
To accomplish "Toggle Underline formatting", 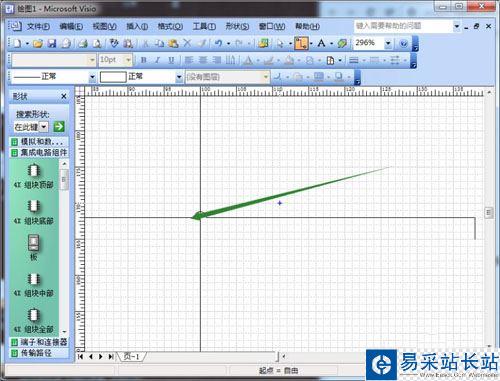I will pos(171,60).
